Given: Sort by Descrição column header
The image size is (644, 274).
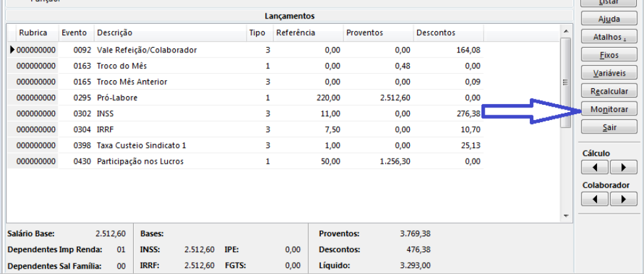Looking at the screenshot, I should coord(169,33).
